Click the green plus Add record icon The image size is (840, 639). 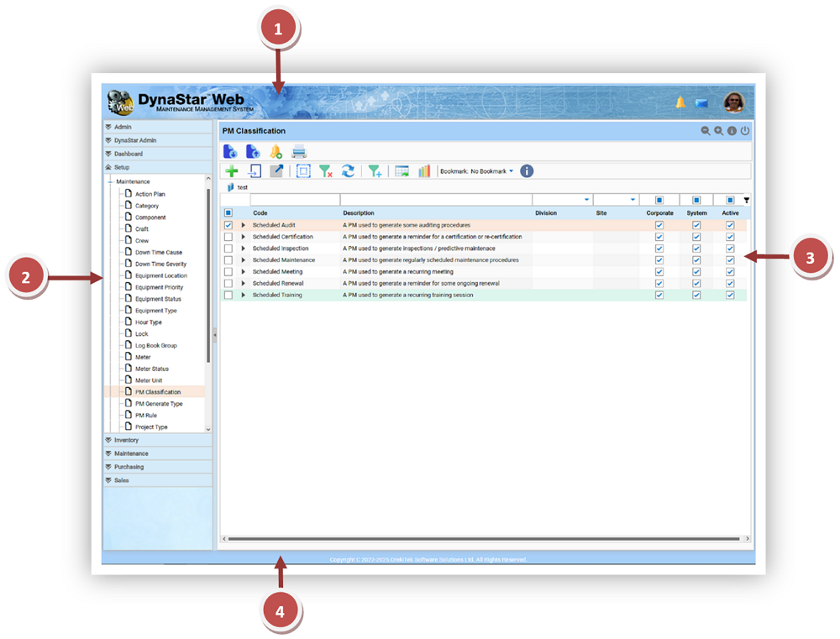pyautogui.click(x=232, y=171)
